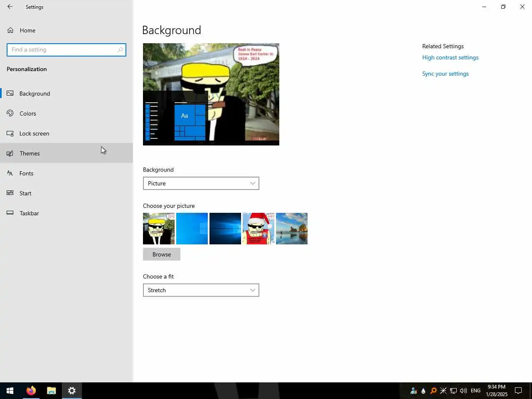Screen dimensions: 532x399
Task: Open High contrast settings link
Action: pos(450,57)
